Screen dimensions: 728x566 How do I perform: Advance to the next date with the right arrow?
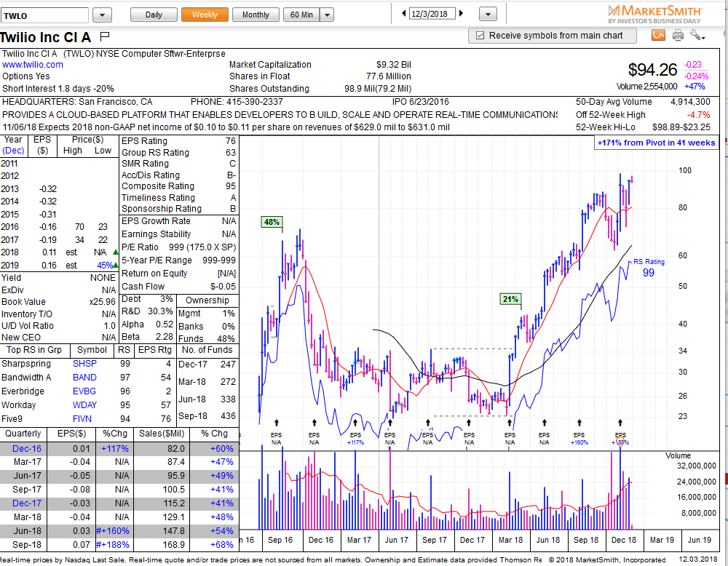[x=461, y=13]
